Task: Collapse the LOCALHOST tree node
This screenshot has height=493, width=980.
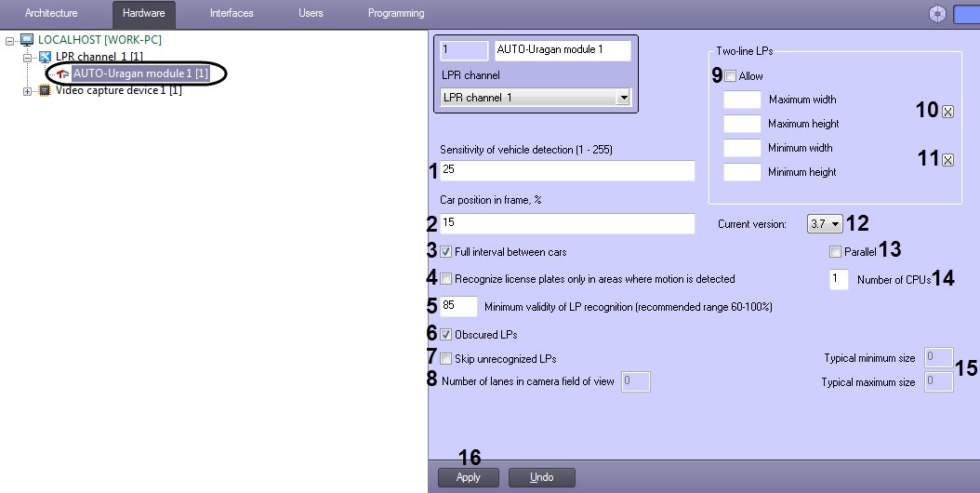Action: (x=9, y=41)
